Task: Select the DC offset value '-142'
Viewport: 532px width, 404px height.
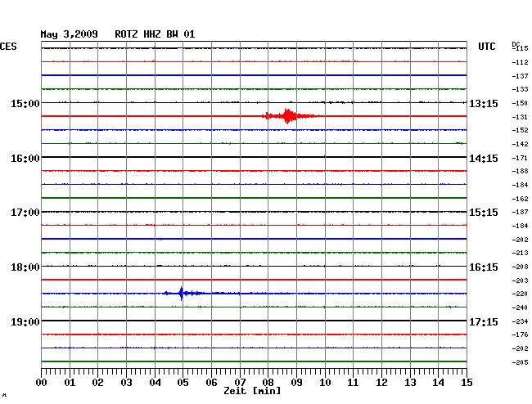Action: click(x=520, y=144)
